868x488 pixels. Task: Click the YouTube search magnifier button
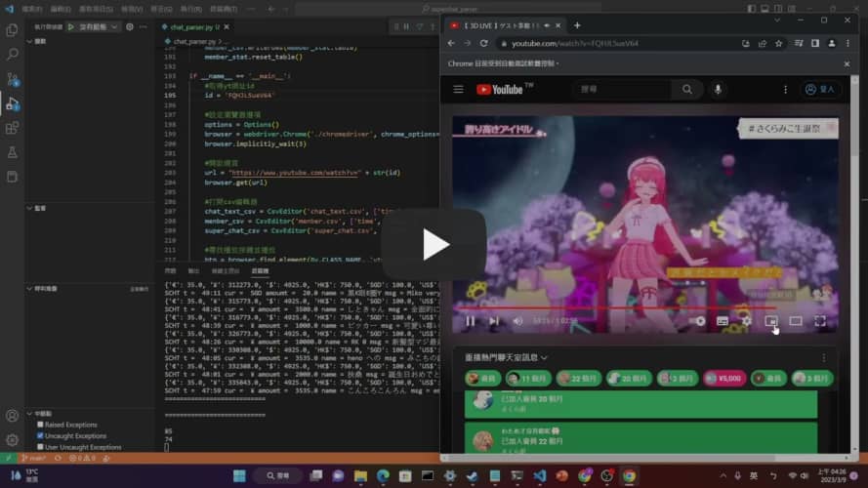coord(687,89)
